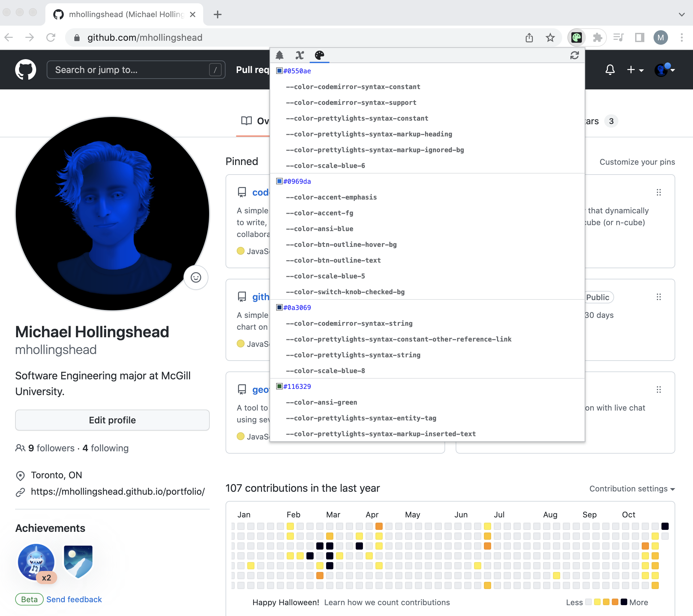Click --color-btn-outline-text variable
The image size is (693, 616).
click(333, 260)
